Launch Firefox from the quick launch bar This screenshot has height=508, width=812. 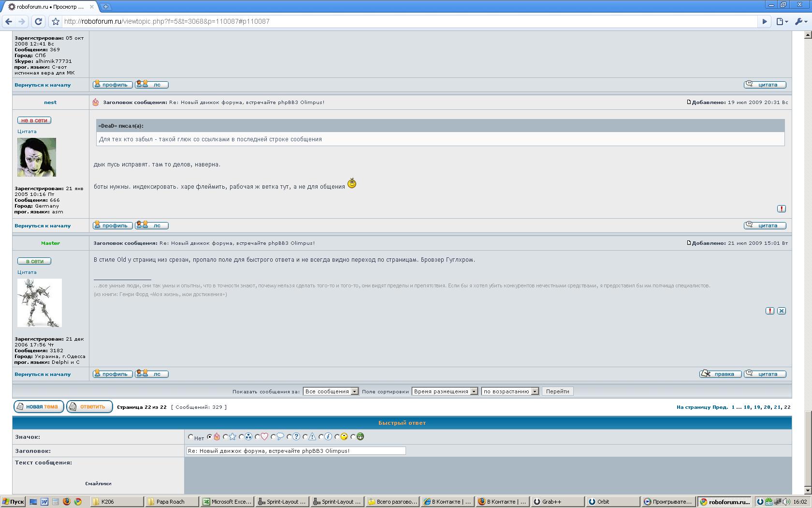67,502
